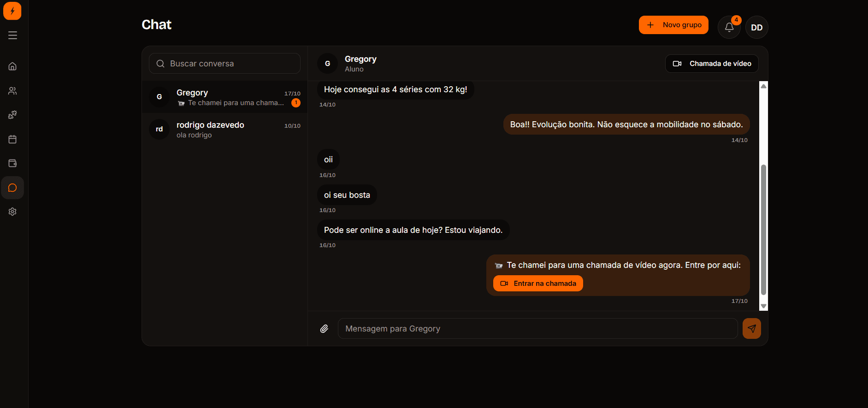Click the 'oi seu bosta' message bubble
The width and height of the screenshot is (868, 408).
(x=347, y=195)
